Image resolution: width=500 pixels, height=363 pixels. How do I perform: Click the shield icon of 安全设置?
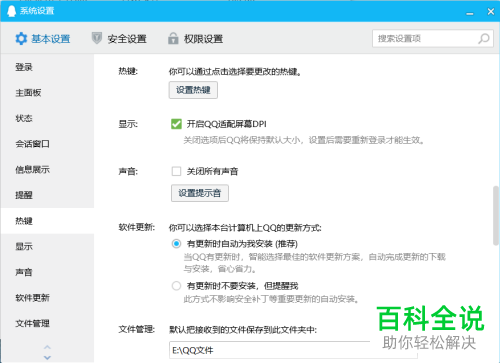(x=97, y=38)
